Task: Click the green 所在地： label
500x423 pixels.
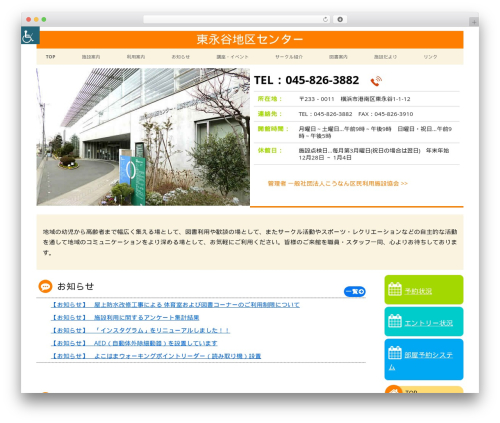Action: tap(270, 99)
